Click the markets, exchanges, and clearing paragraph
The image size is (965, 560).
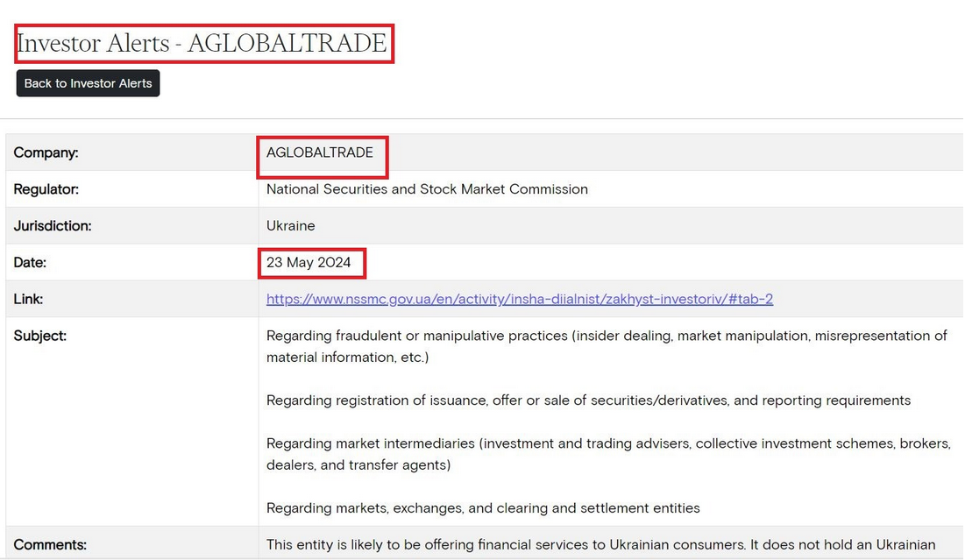tap(483, 507)
